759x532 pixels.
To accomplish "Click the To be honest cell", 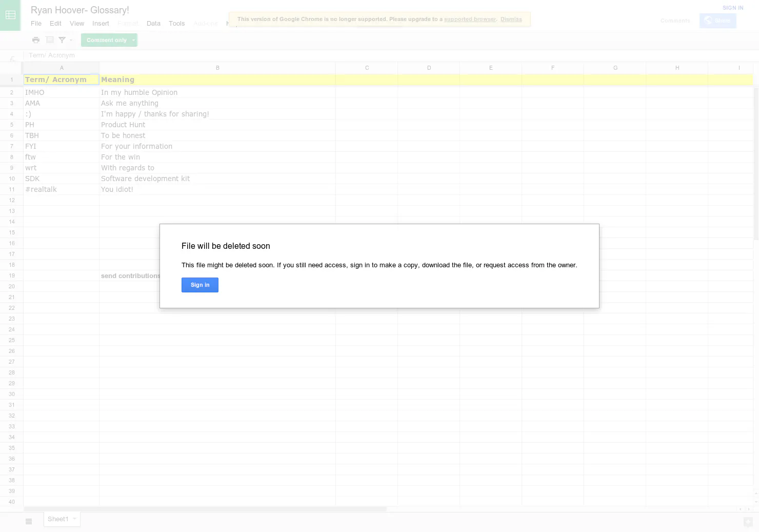I will pos(217,135).
